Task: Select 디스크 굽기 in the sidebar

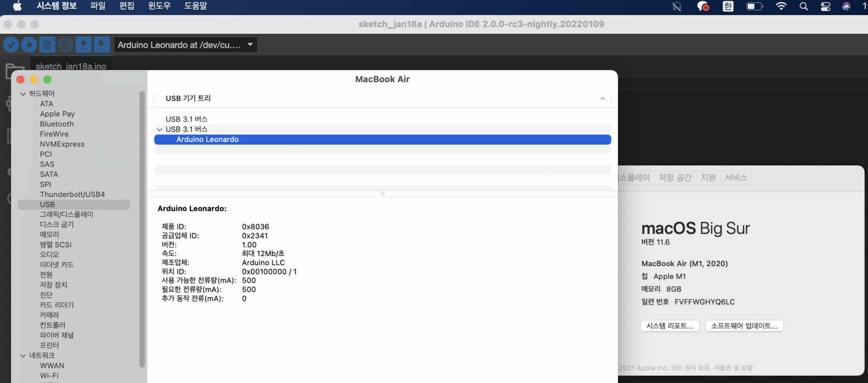Action: (57, 225)
